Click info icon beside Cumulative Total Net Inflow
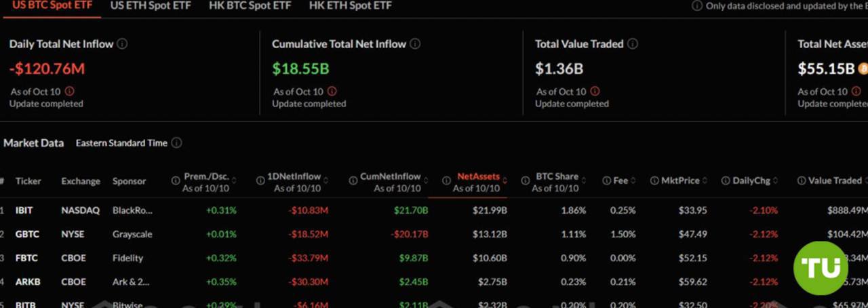The width and height of the screenshot is (868, 308). click(415, 43)
